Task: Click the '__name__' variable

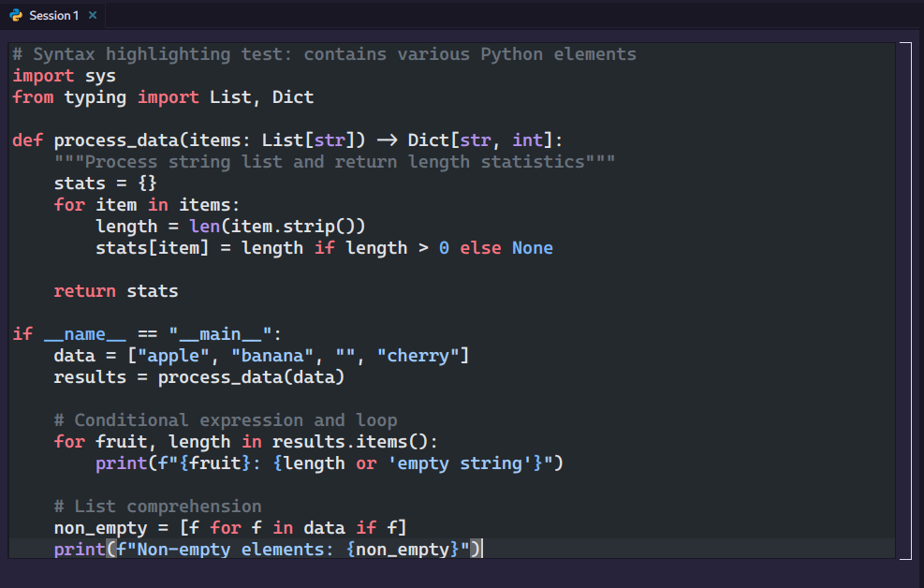Action: [85, 334]
